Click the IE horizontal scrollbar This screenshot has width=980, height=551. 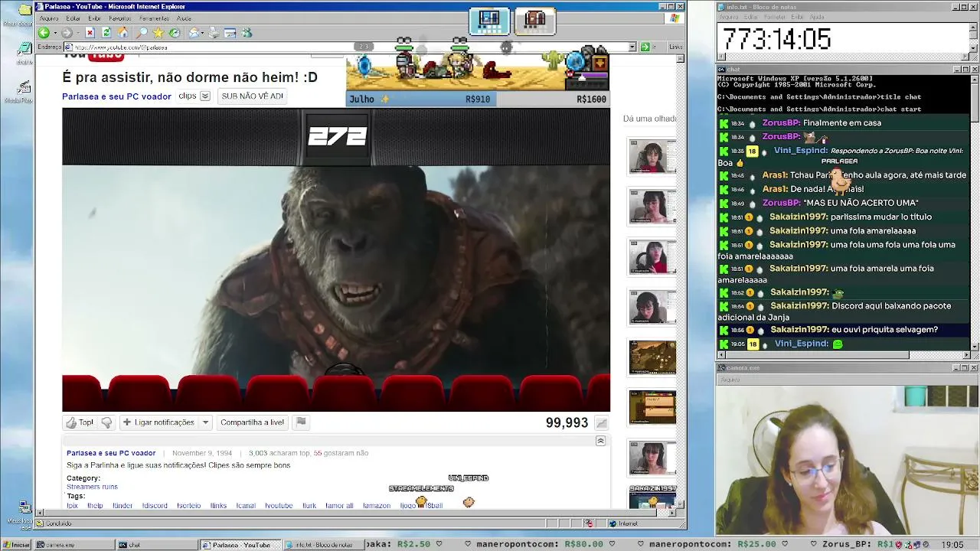tap(356, 513)
